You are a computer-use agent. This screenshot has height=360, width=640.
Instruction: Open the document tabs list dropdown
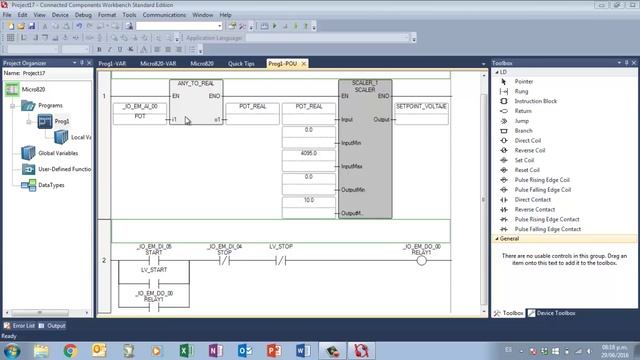pyautogui.click(x=483, y=64)
